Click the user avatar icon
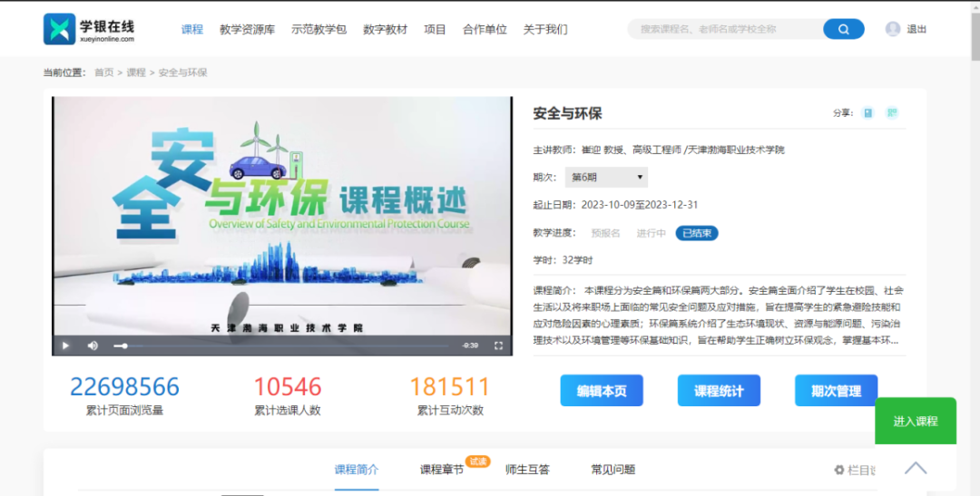 (893, 29)
